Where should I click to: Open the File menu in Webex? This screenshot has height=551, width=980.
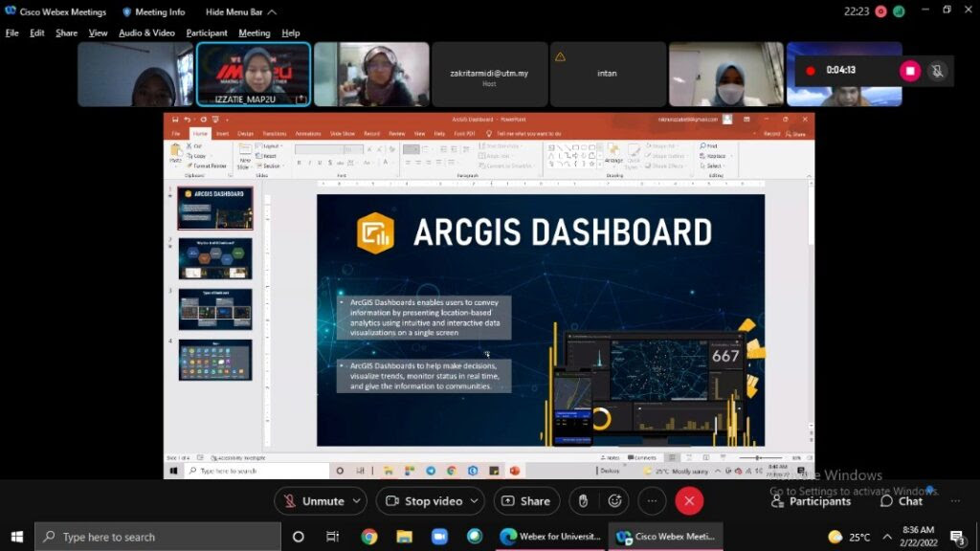(x=11, y=33)
